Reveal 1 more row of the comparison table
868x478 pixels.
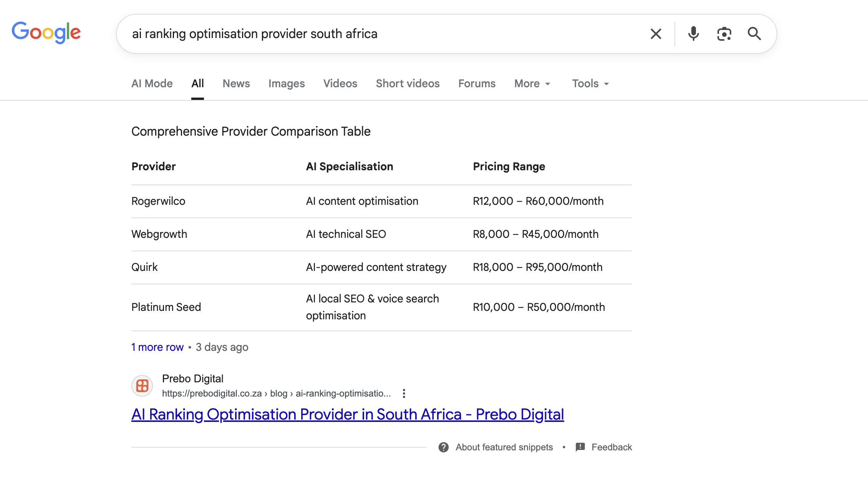tap(157, 347)
